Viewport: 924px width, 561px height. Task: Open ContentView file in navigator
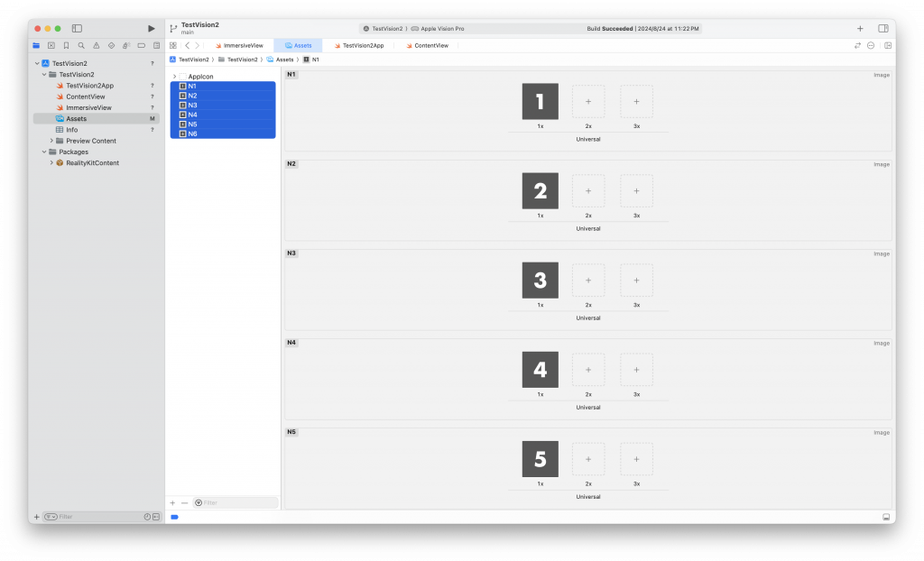[x=86, y=97]
